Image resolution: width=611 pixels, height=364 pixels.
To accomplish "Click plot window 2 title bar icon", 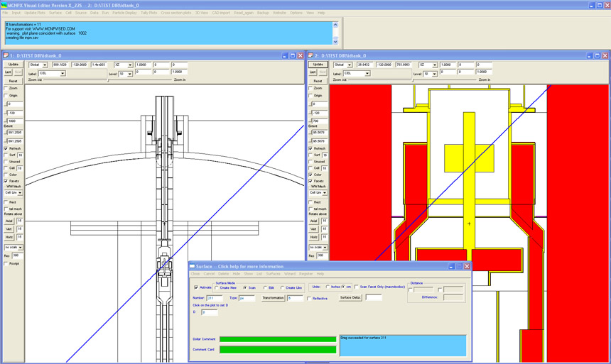I will pos(310,55).
